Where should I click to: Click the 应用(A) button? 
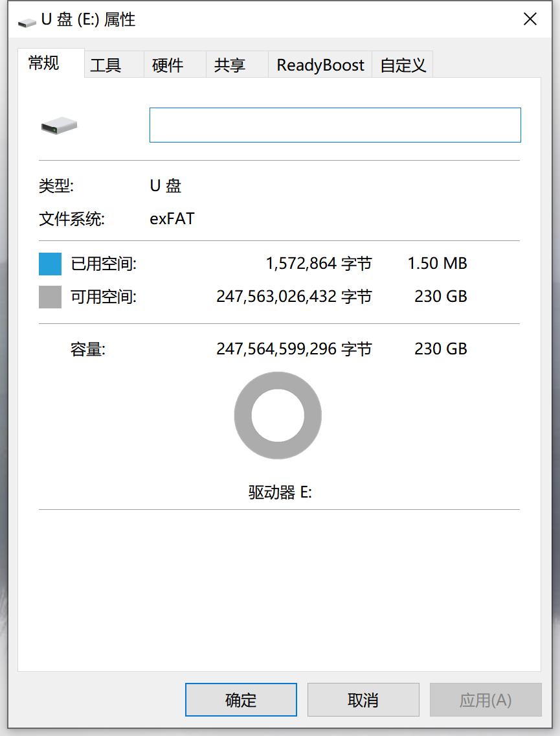pyautogui.click(x=485, y=700)
